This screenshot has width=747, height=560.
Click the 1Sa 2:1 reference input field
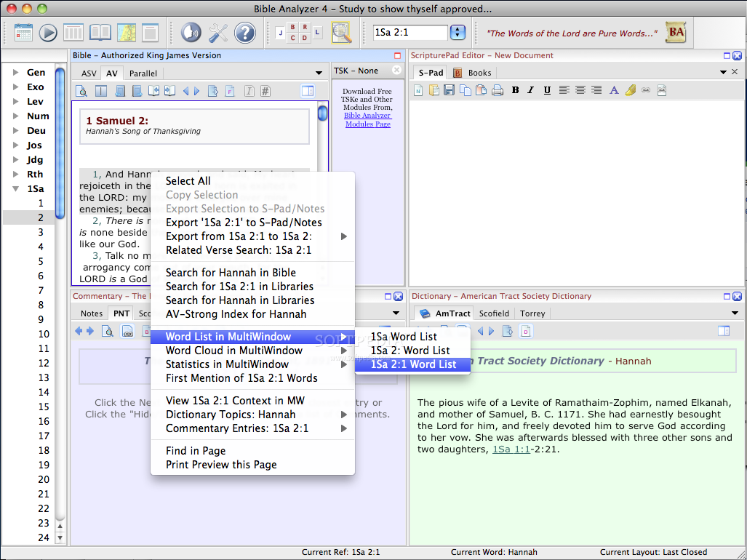point(410,33)
